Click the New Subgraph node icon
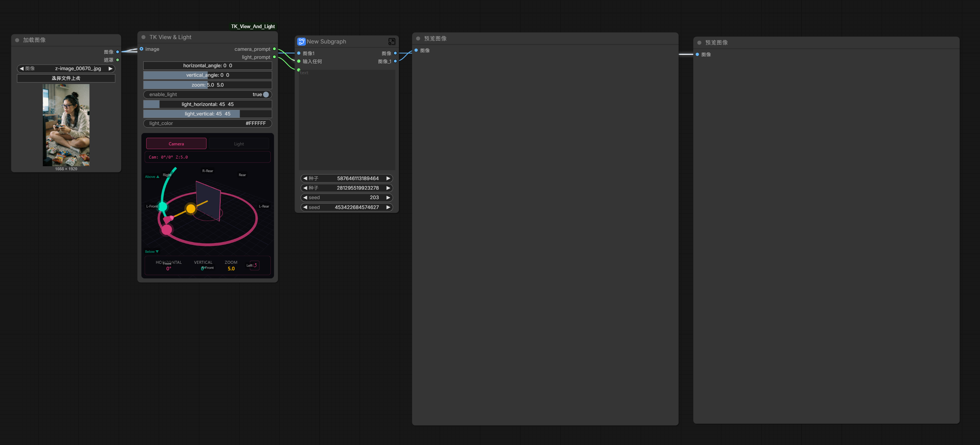Viewport: 980px width, 445px height. [x=301, y=41]
